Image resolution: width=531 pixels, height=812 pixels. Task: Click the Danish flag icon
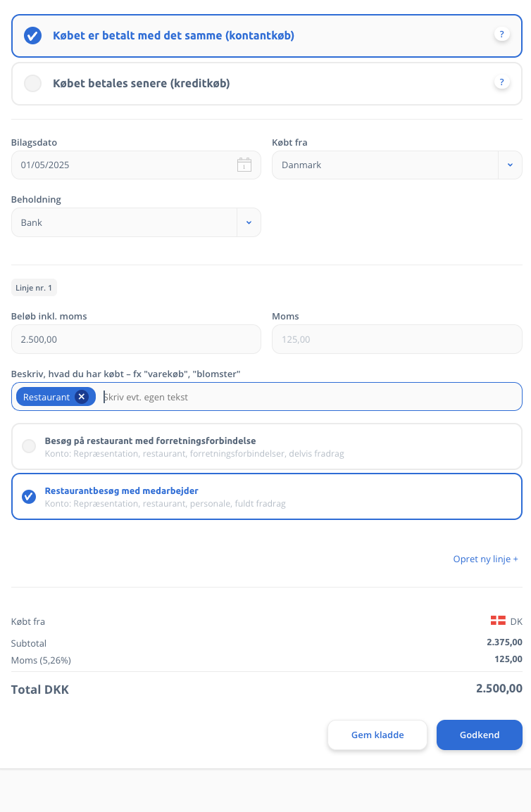click(x=498, y=621)
